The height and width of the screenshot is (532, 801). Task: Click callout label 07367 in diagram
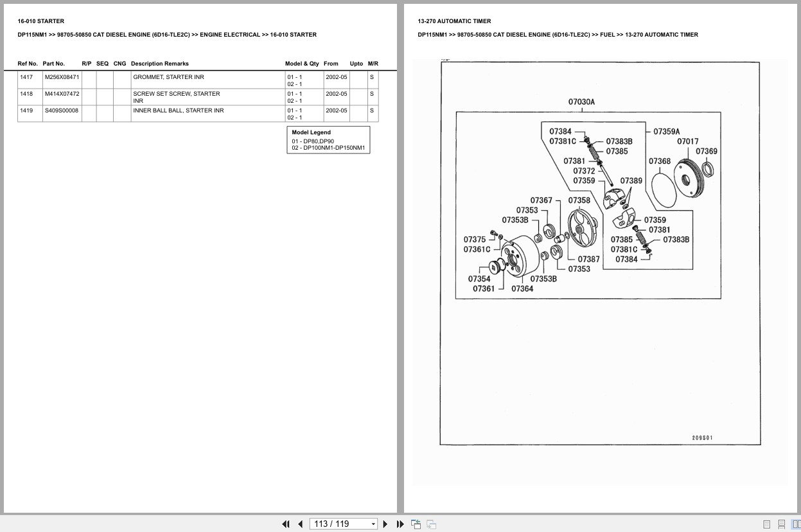point(541,200)
